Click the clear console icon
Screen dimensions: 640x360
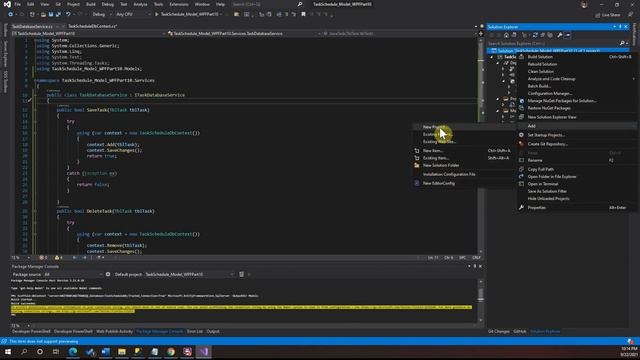tap(241, 274)
